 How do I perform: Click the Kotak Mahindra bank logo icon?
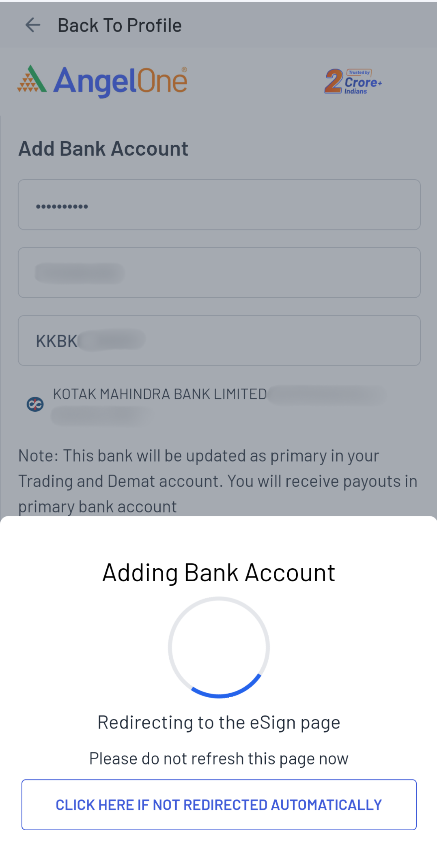[35, 404]
